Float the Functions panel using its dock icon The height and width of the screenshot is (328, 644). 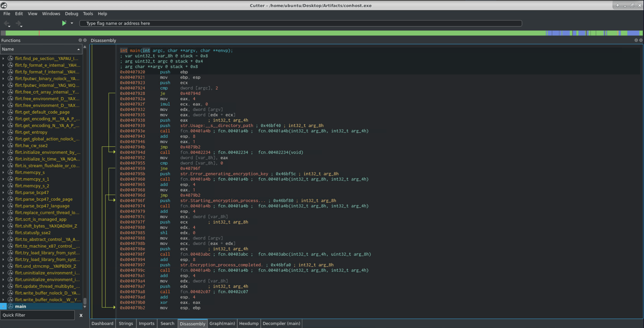pyautogui.click(x=80, y=40)
